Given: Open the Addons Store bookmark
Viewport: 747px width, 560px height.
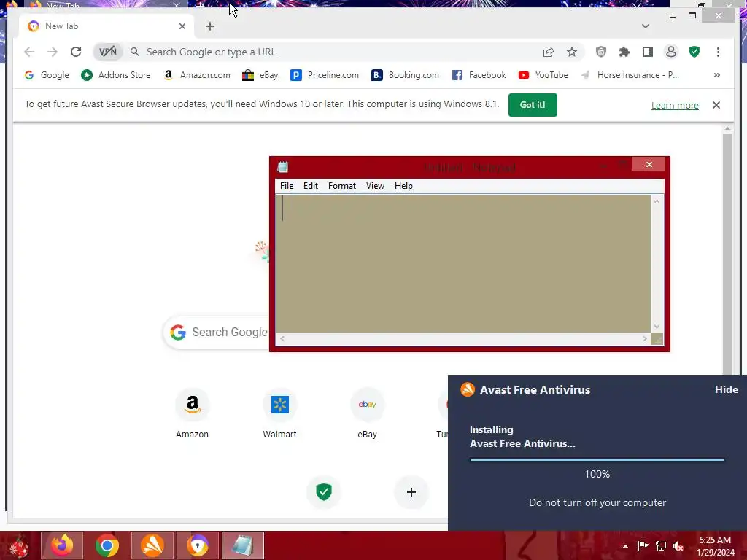Looking at the screenshot, I should pyautogui.click(x=116, y=75).
